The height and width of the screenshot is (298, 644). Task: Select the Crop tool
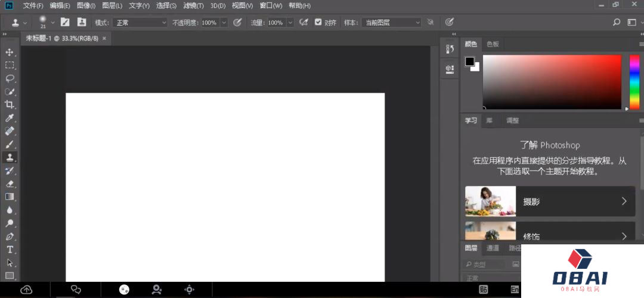10,105
